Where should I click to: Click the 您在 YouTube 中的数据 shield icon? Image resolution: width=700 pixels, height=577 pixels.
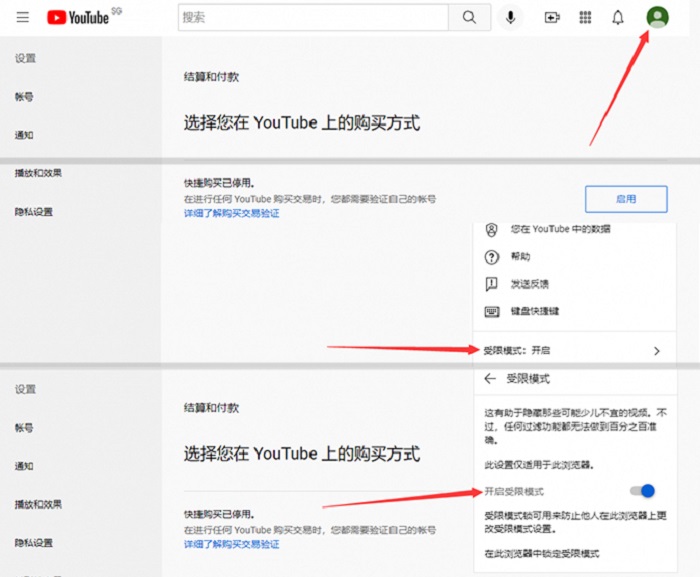492,230
